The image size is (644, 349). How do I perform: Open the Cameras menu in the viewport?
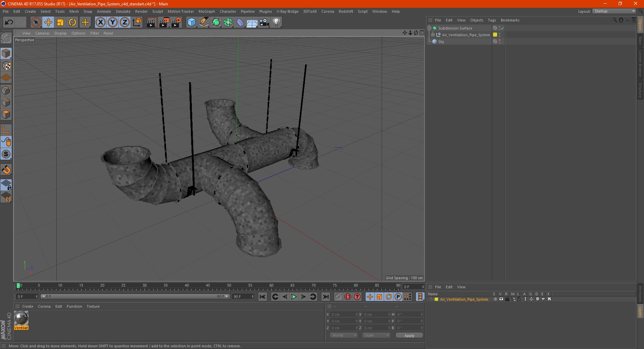42,33
